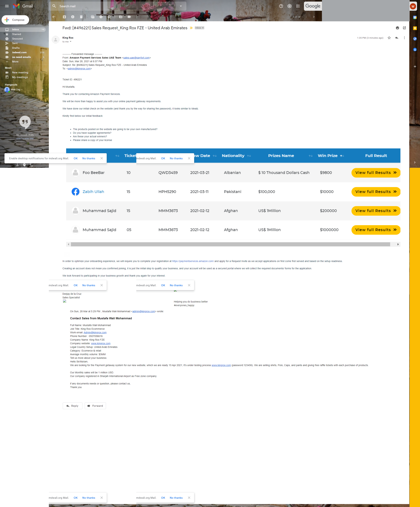The height and width of the screenshot is (507, 420).
Task: Open the message's three-dot More menu
Action: click(x=404, y=38)
